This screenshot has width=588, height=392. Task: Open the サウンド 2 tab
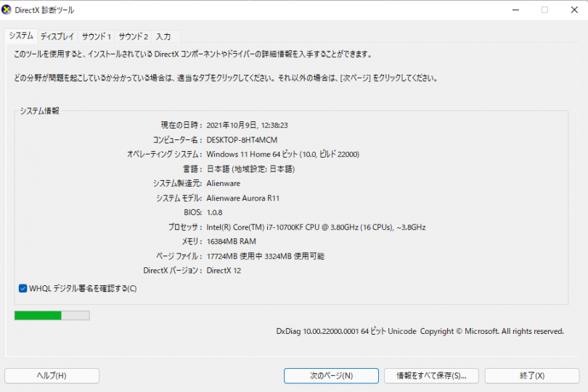pos(134,36)
